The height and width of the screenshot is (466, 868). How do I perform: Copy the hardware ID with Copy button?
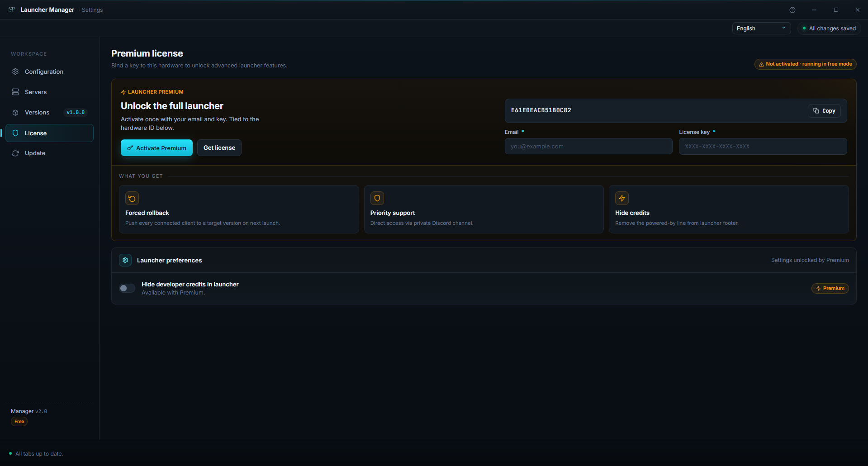click(824, 111)
